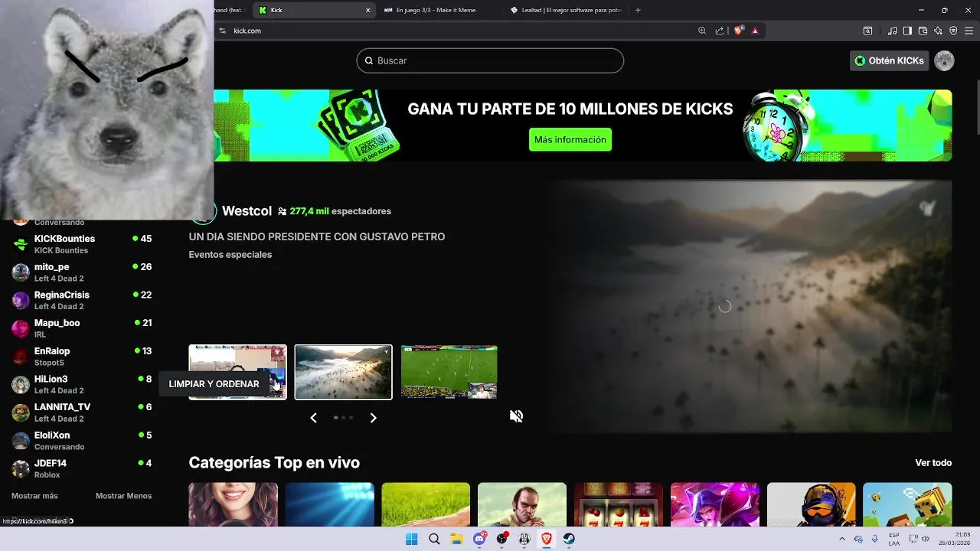Open OBS Studio from the taskbar
The image size is (980, 551).
click(x=501, y=539)
